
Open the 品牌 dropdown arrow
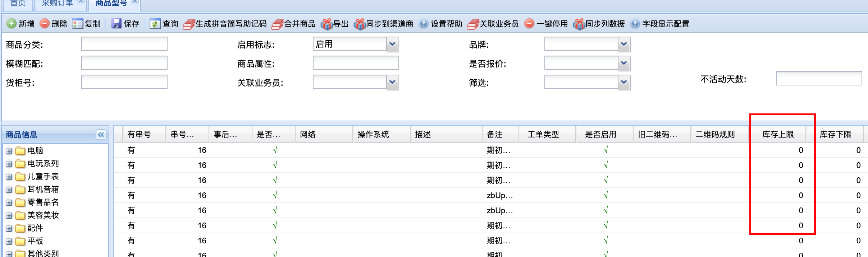click(624, 45)
